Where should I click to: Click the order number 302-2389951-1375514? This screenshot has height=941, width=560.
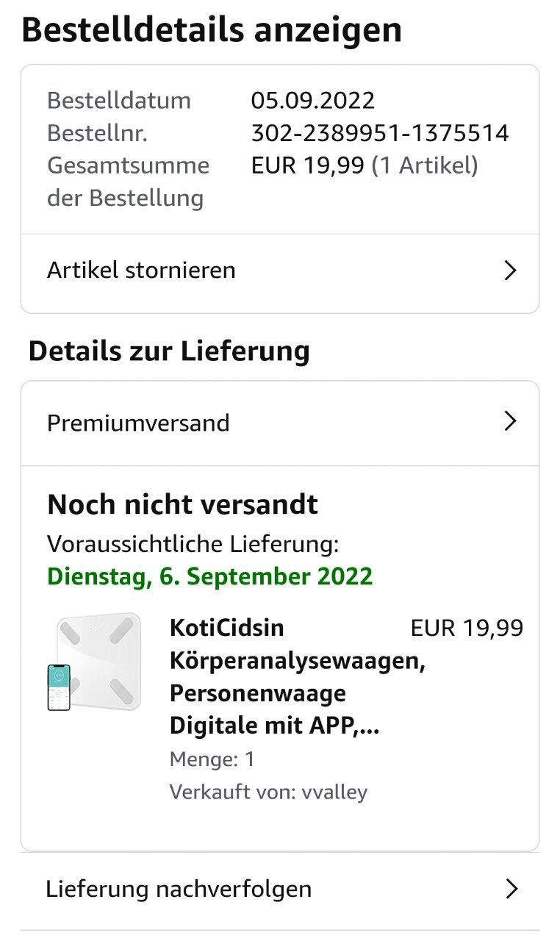[379, 133]
